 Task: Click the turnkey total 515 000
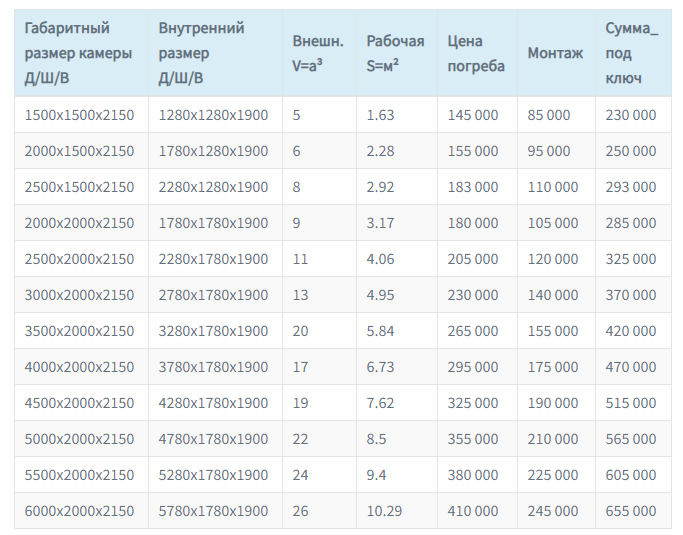coord(630,403)
